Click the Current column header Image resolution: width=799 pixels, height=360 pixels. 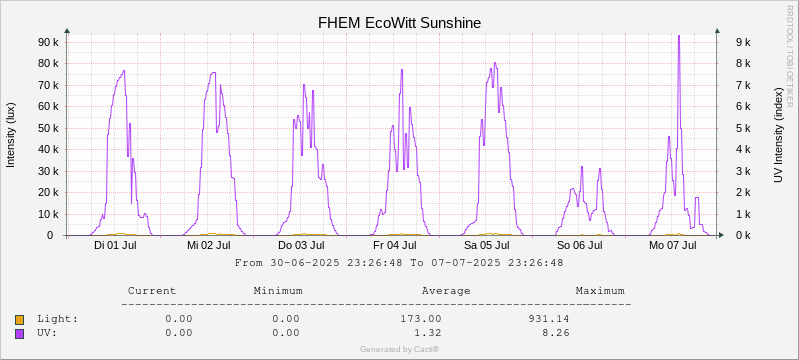click(152, 291)
